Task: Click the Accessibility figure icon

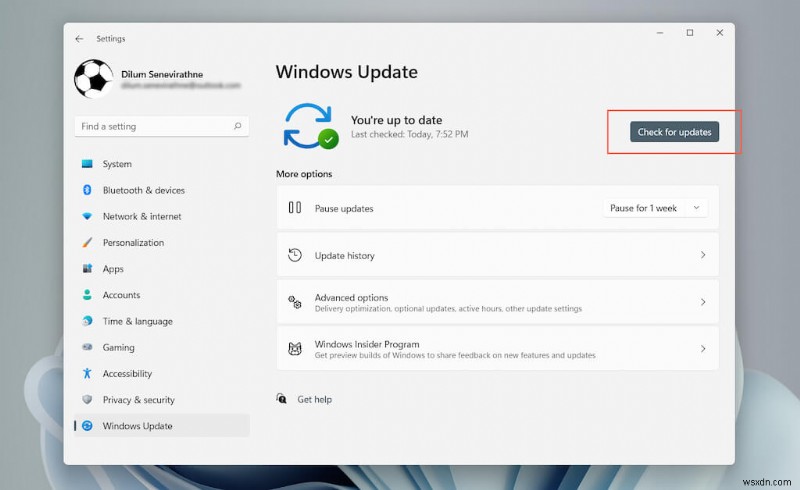Action: (x=87, y=374)
